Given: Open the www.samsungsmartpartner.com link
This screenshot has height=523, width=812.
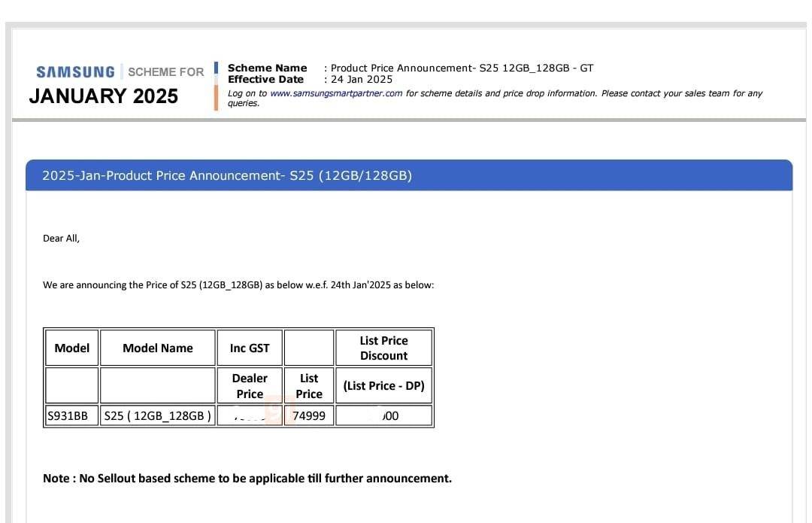Looking at the screenshot, I should [x=335, y=93].
